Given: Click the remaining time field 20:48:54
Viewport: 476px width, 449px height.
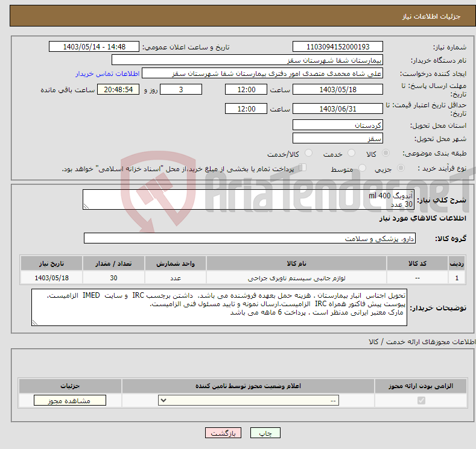Looking at the screenshot, I should (x=118, y=89).
